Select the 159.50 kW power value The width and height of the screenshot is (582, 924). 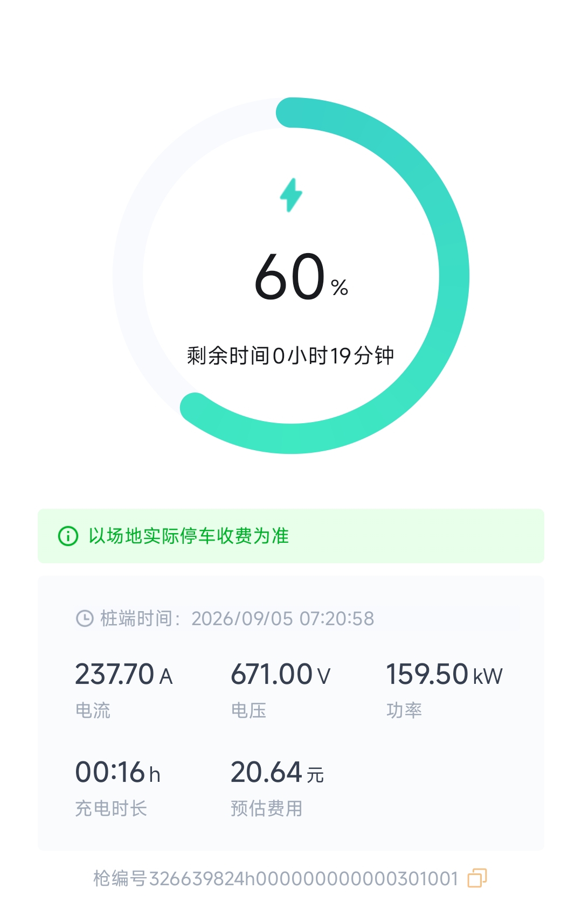click(445, 675)
